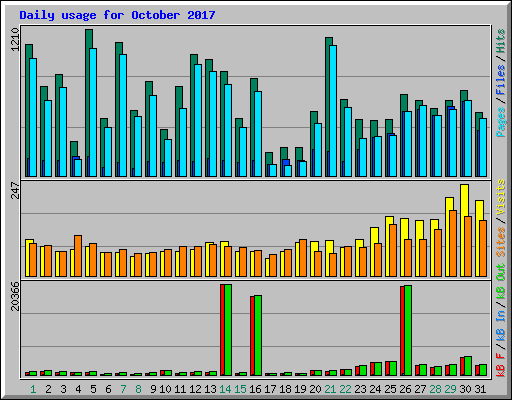Click day 2 on the axis
Screen dimensions: 512x400
[48, 389]
